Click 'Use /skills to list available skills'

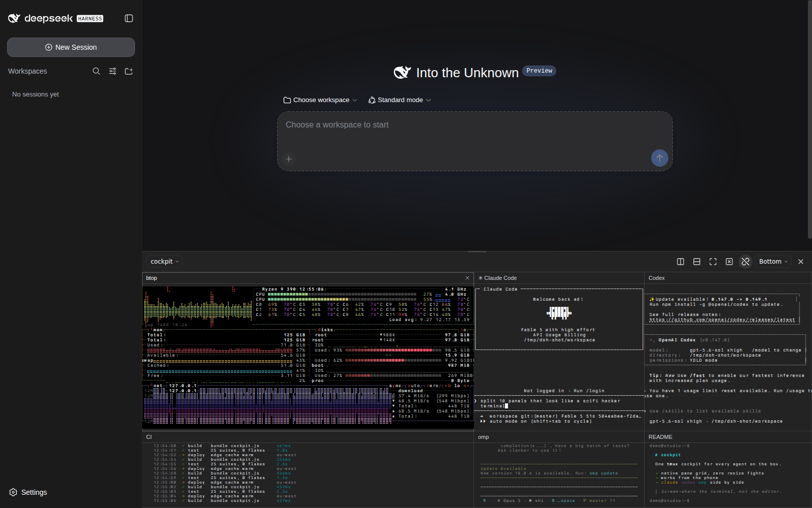coord(705,411)
